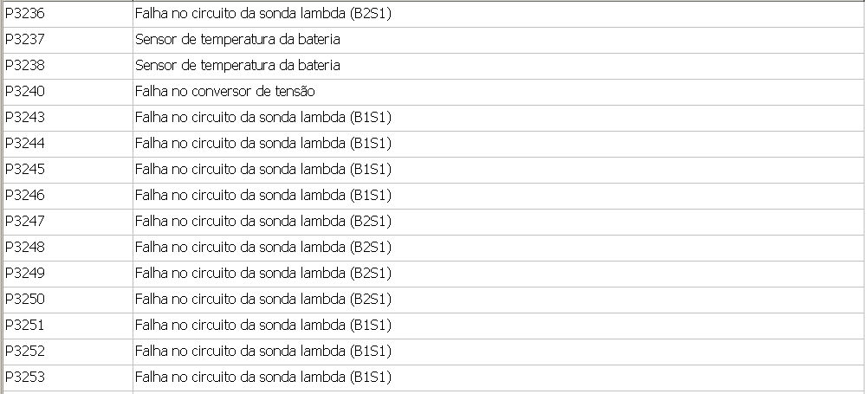Click the description text for P3236
Viewport: 868px width, 394px height.
(x=263, y=14)
